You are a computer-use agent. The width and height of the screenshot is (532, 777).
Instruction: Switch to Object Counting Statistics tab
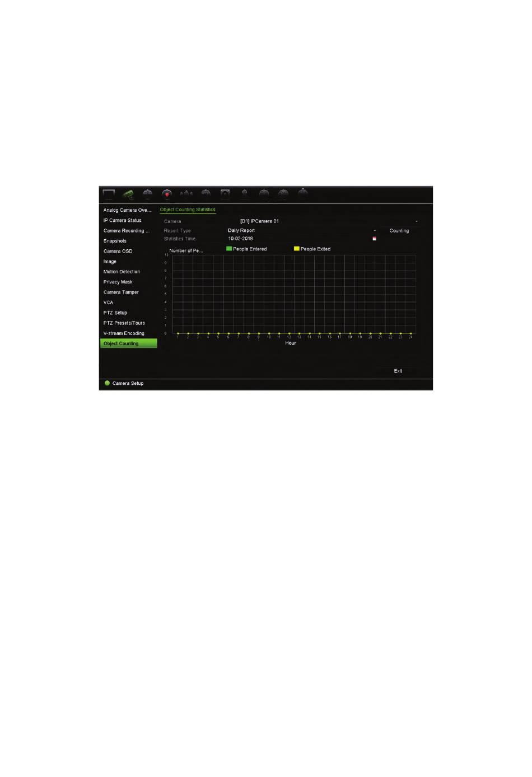[x=188, y=210]
